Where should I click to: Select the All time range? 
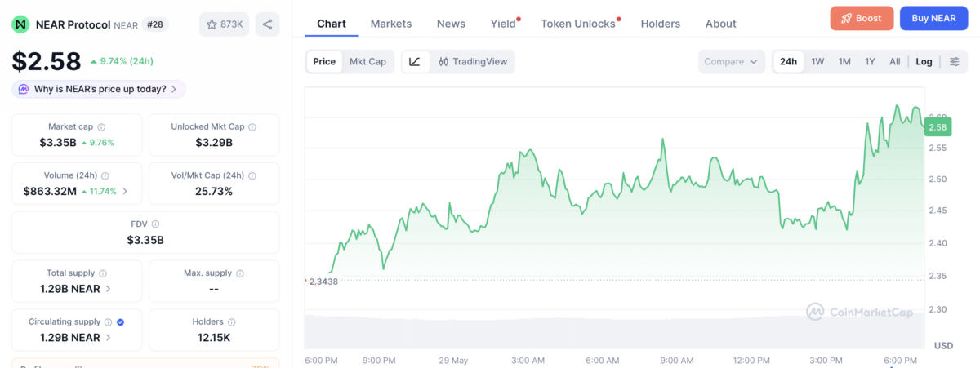tap(895, 61)
